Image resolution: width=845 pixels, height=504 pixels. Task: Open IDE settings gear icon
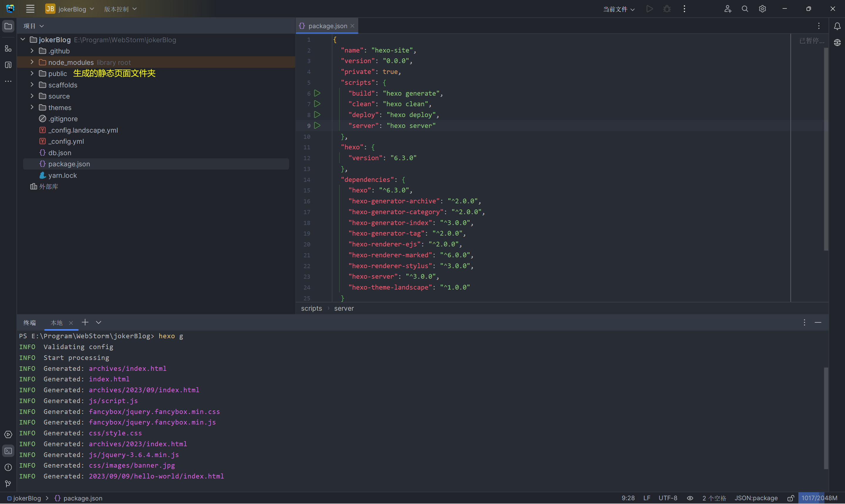pos(763,9)
